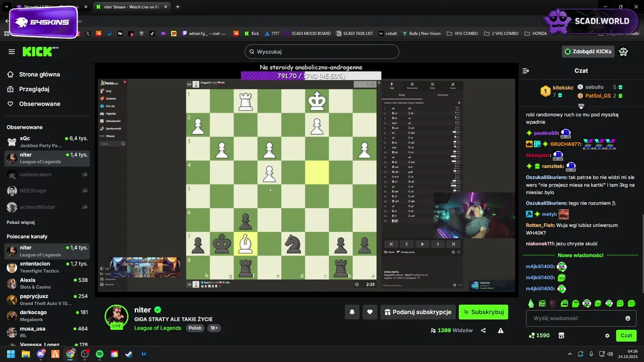Image resolution: width=644 pixels, height=362 pixels.
Task: Open Alexis Slots & Casino channel
Action: pos(47,283)
